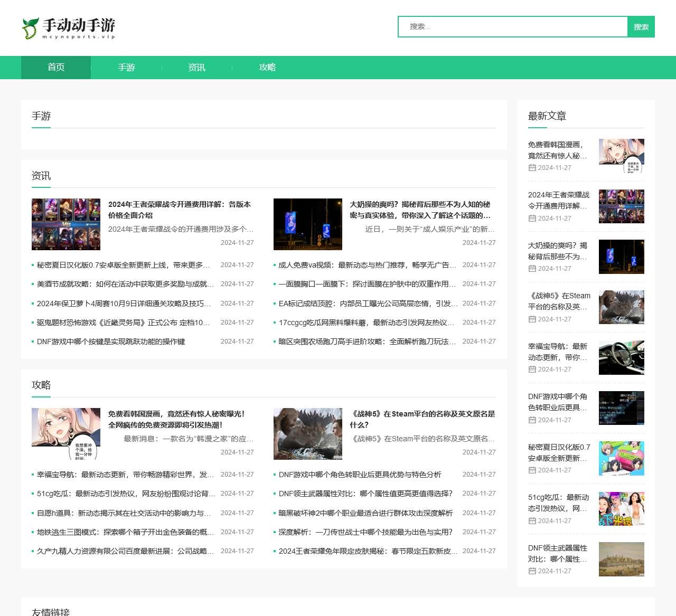Open the 资讯 navigation tab
The height and width of the screenshot is (616, 676).
click(x=196, y=68)
